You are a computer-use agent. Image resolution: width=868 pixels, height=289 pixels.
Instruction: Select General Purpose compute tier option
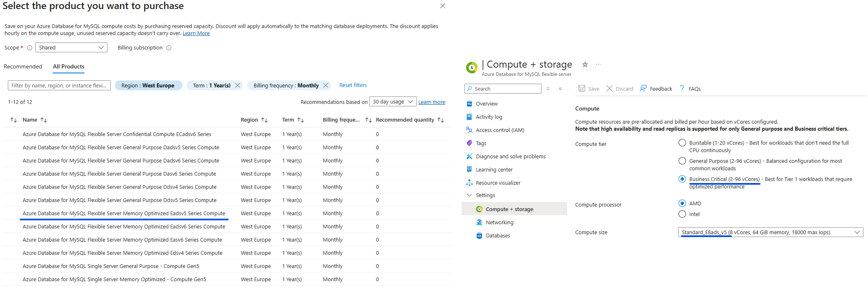click(682, 161)
